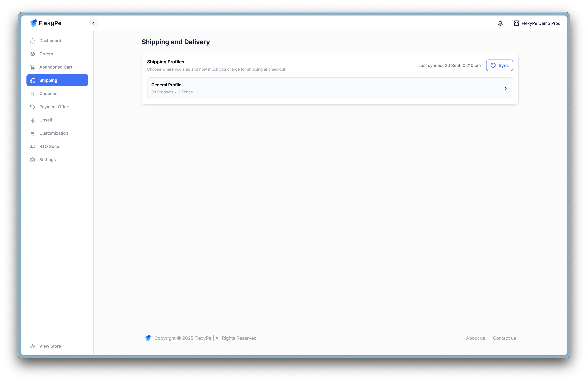Go to the RTO Suite section
Image resolution: width=588 pixels, height=382 pixels.
click(x=49, y=146)
